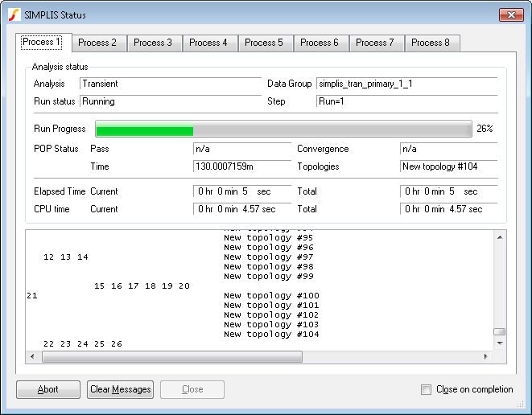532x415 pixels.
Task: Click the message log scroll up arrow
Action: click(500, 237)
